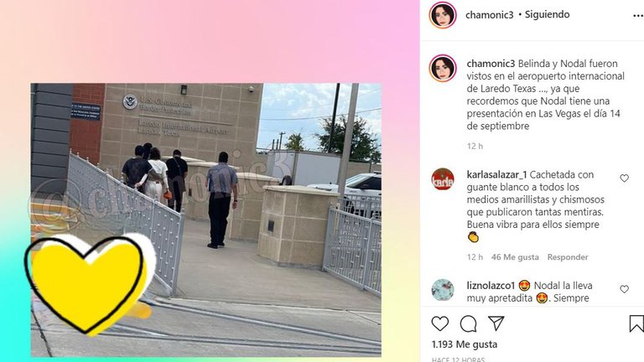The width and height of the screenshot is (644, 362).
Task: Open karlasalazar_1's avatar
Action: (x=443, y=179)
